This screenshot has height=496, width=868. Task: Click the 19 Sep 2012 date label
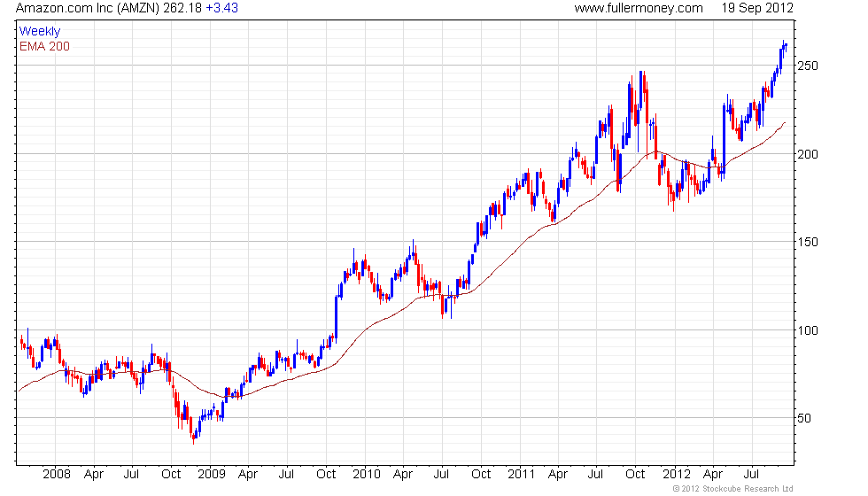tap(756, 8)
